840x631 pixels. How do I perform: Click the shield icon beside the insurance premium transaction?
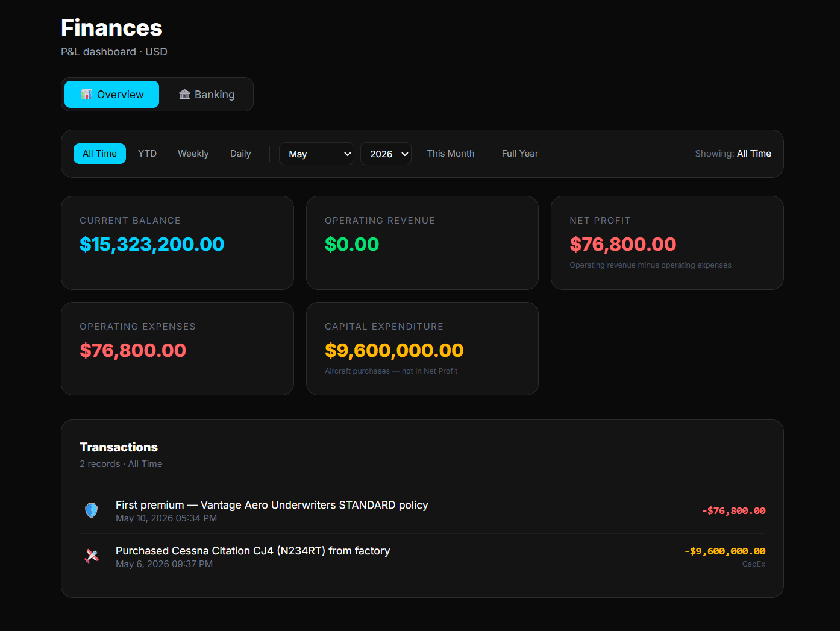91,511
